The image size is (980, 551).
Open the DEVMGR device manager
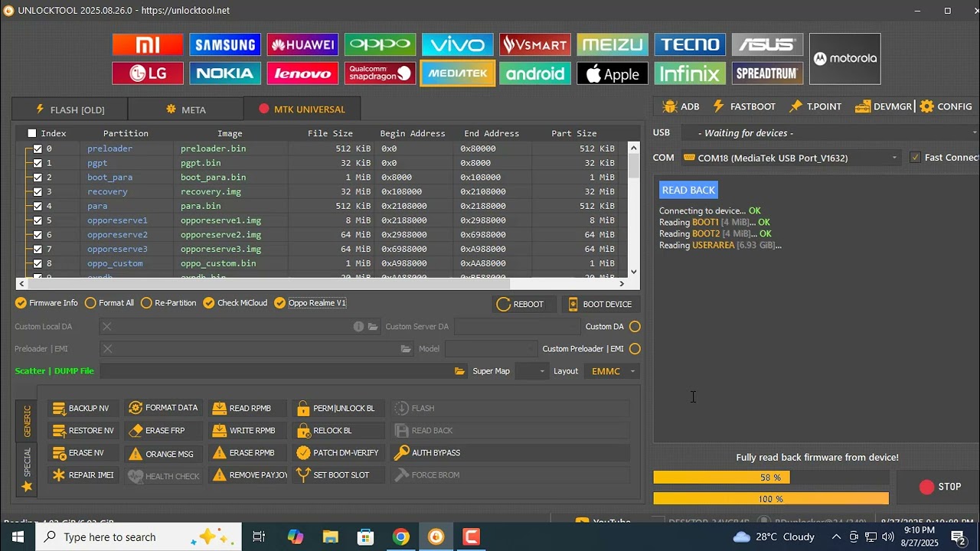884,106
